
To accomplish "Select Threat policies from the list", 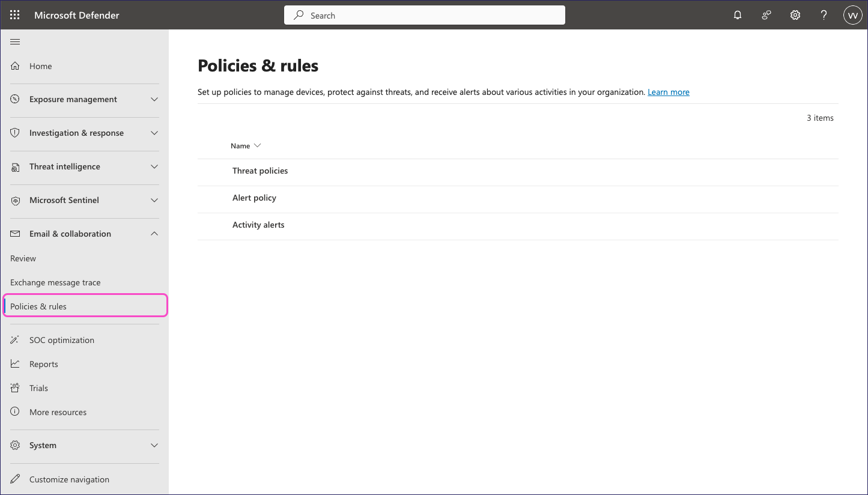I will (x=260, y=171).
